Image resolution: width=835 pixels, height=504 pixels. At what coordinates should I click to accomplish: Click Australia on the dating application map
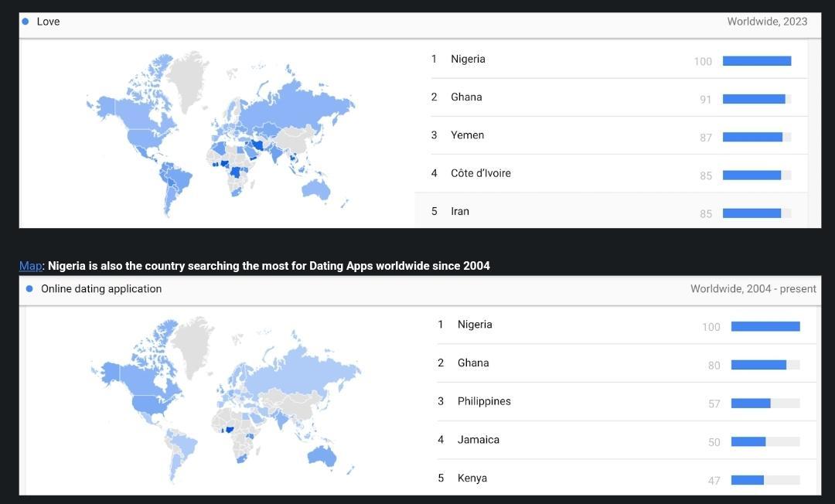pyautogui.click(x=322, y=455)
